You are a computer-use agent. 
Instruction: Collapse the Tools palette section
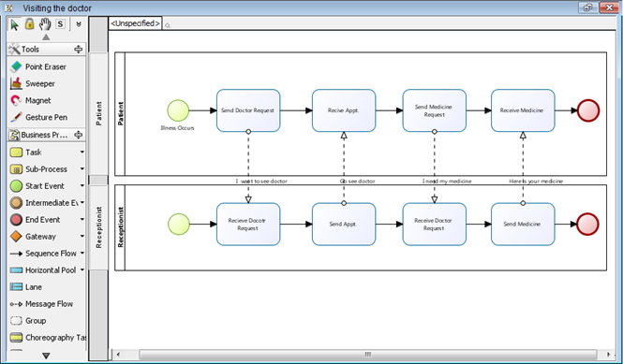pos(46,50)
